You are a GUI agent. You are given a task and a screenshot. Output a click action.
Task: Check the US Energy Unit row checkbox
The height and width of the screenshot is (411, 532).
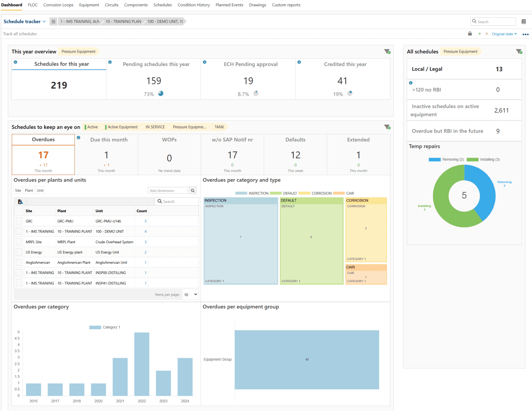pyautogui.click(x=19, y=252)
